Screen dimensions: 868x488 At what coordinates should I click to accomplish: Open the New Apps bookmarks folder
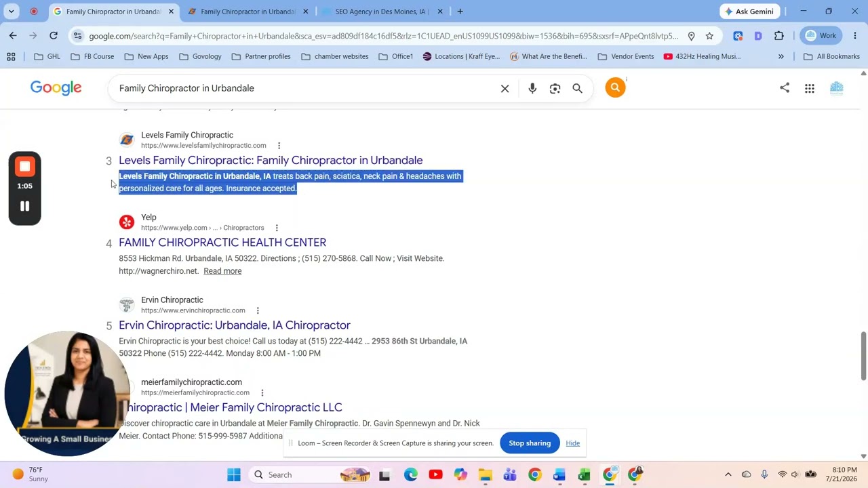[146, 56]
